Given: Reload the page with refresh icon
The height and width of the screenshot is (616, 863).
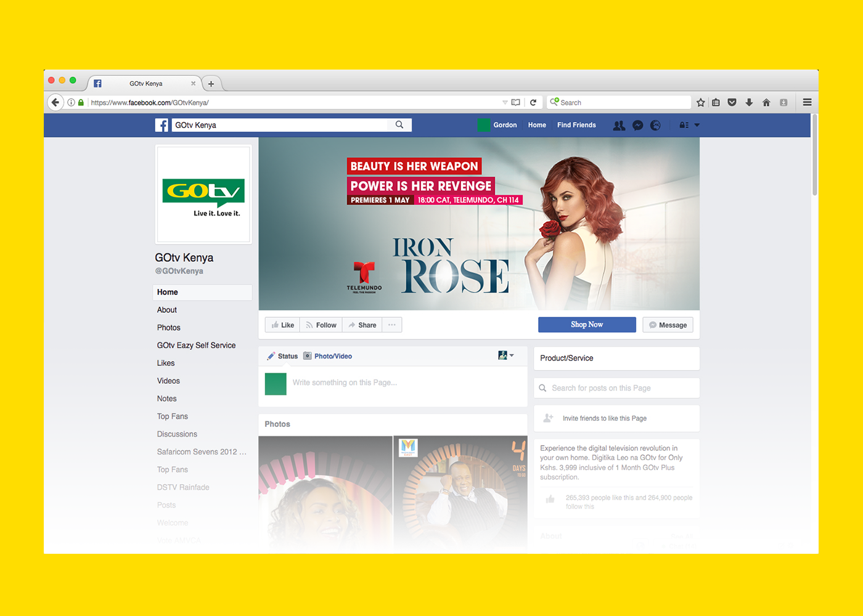Looking at the screenshot, I should [533, 102].
